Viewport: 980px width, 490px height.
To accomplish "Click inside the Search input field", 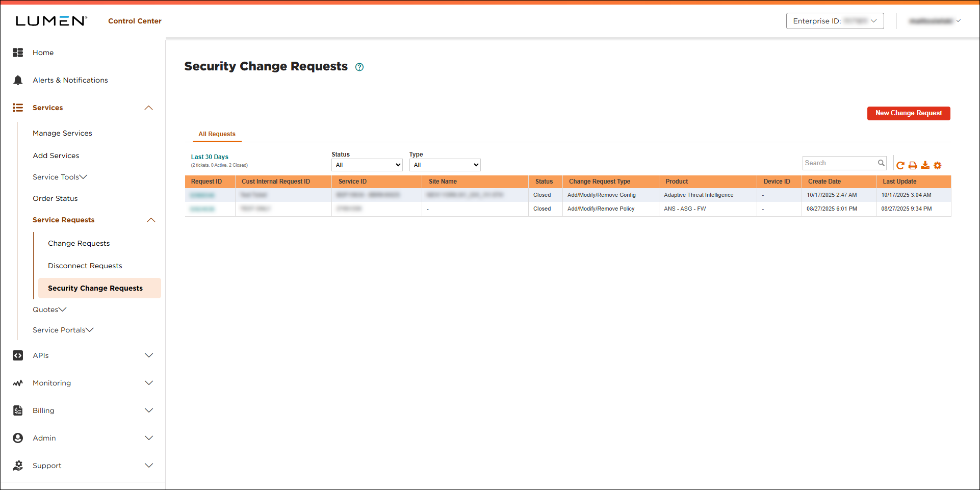I will [836, 163].
